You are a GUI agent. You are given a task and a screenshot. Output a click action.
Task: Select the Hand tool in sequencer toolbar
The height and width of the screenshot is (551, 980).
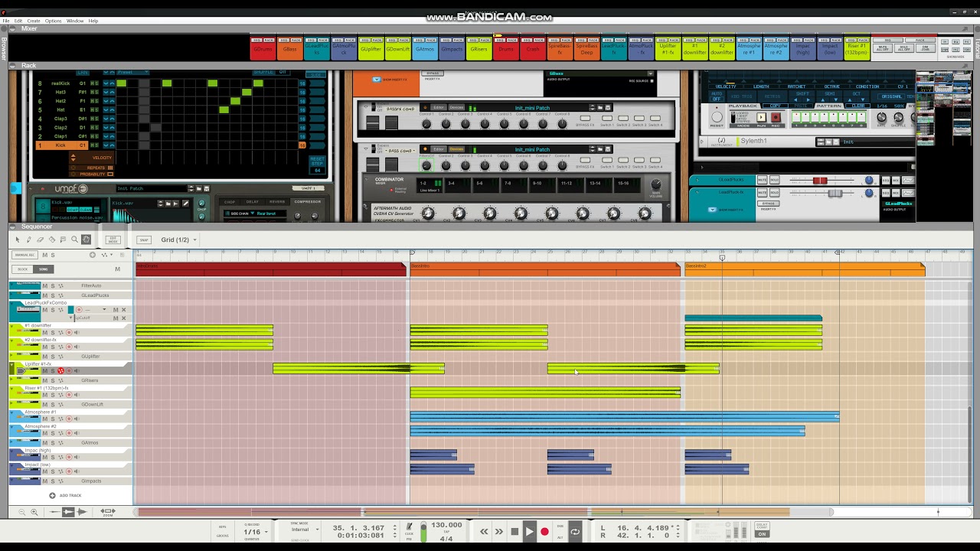86,240
